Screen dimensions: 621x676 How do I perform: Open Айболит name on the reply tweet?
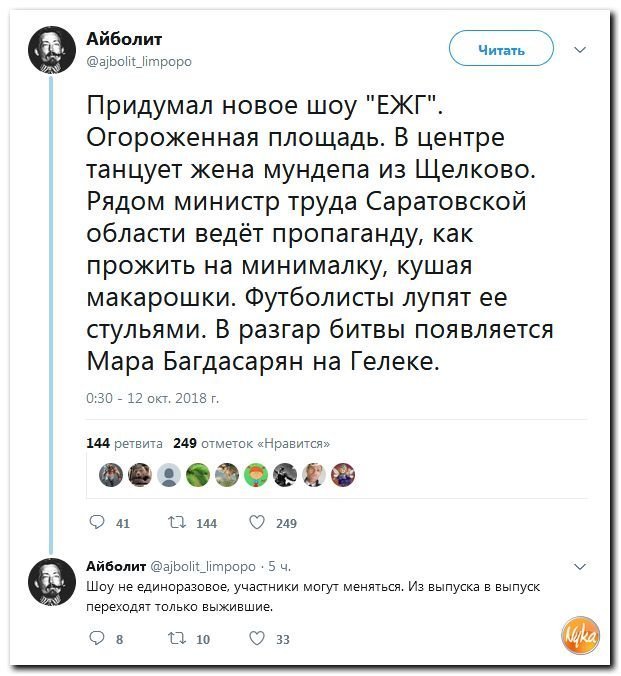tap(116, 566)
